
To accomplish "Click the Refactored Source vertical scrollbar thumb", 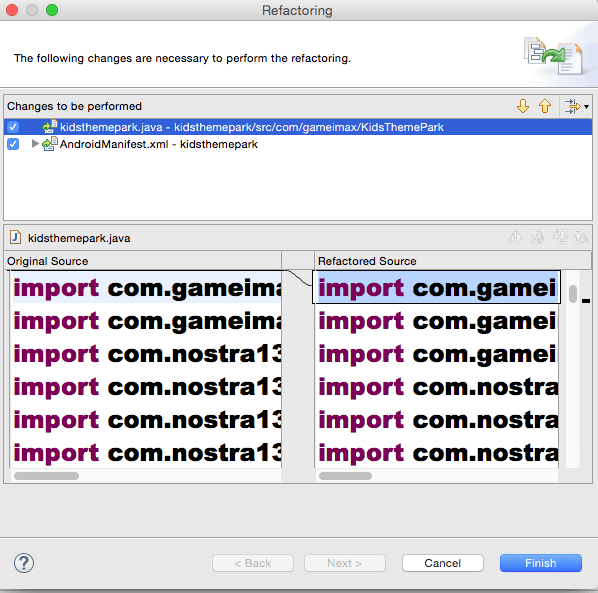I will (x=572, y=294).
